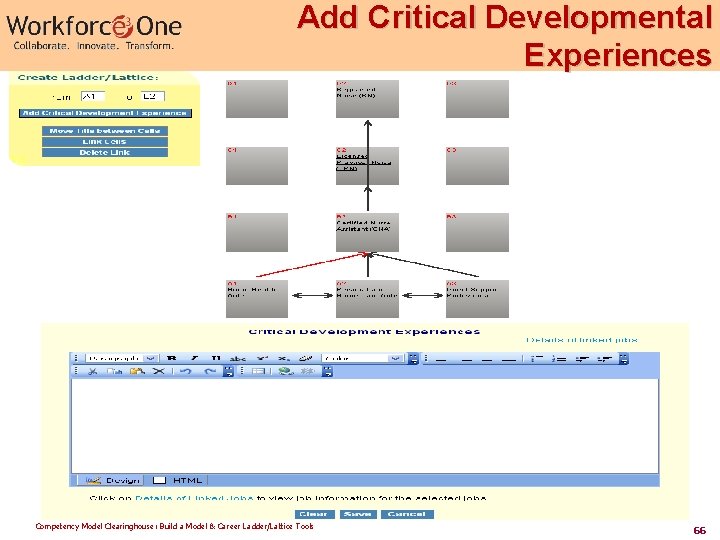This screenshot has height=540, width=720.
Task: Open Details of linked jobs link at top right
Action: [582, 340]
